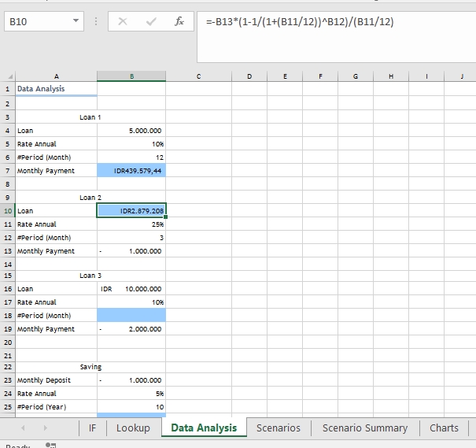
Task: Select column G header
Action: click(356, 76)
